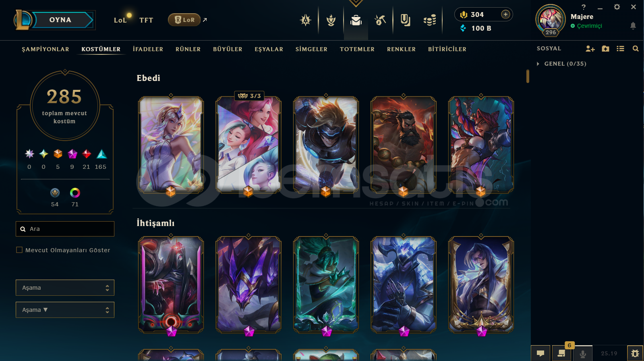
Task: Click the Ara search field
Action: (x=65, y=229)
